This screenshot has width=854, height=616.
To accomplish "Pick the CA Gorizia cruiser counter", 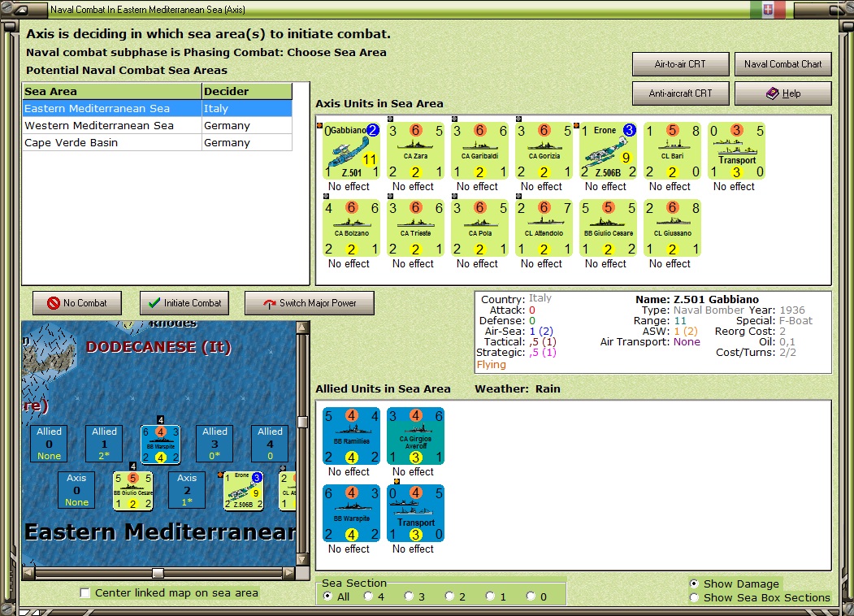I will point(544,151).
